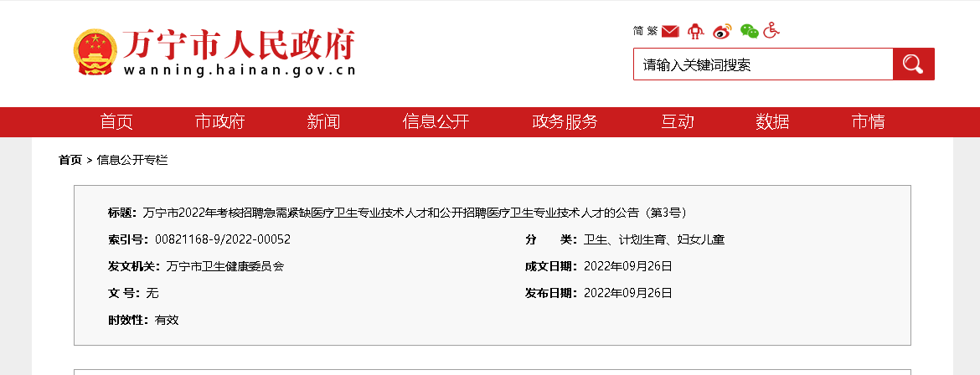Viewport: 980px width, 375px height.
Task: Open the 政务服务 nav menu
Action: tap(565, 121)
